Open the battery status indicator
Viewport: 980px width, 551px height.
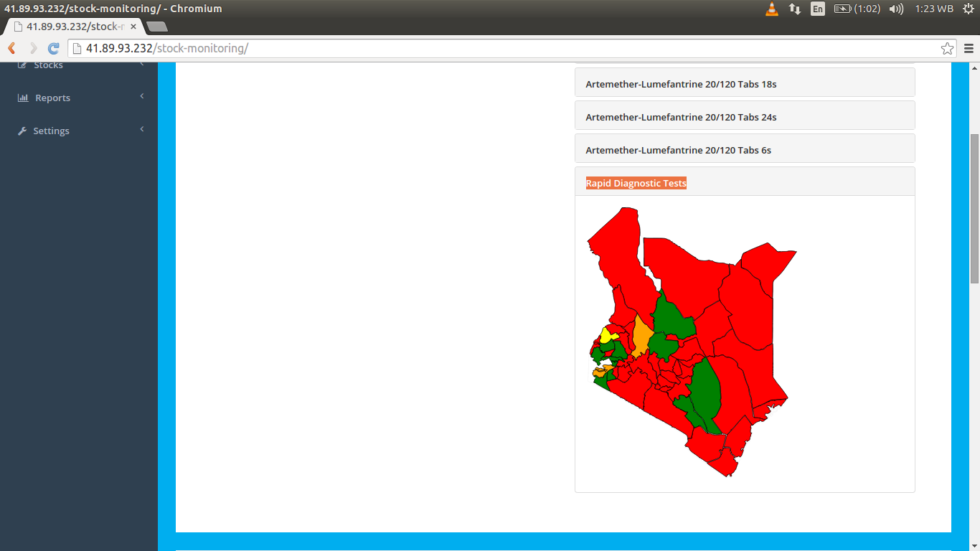point(857,9)
